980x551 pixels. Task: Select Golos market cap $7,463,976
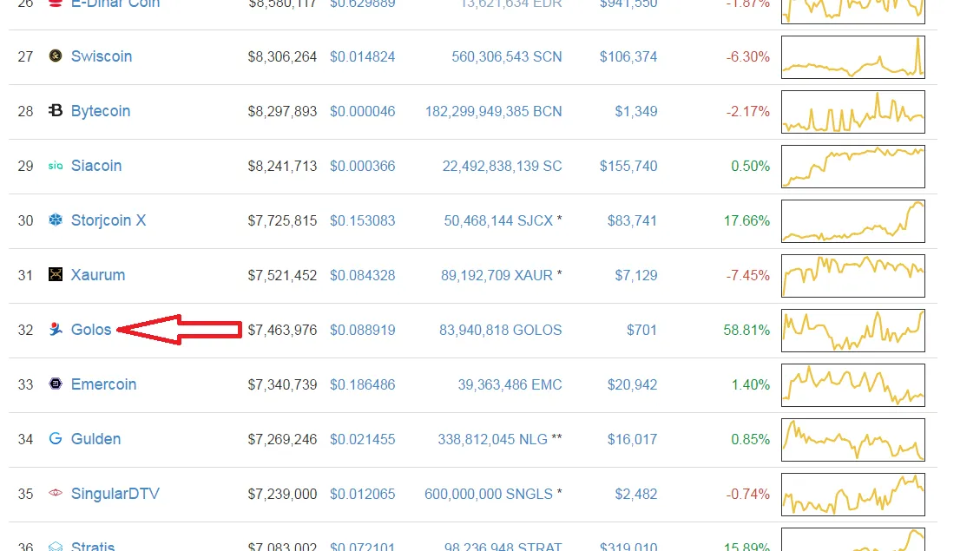click(282, 330)
